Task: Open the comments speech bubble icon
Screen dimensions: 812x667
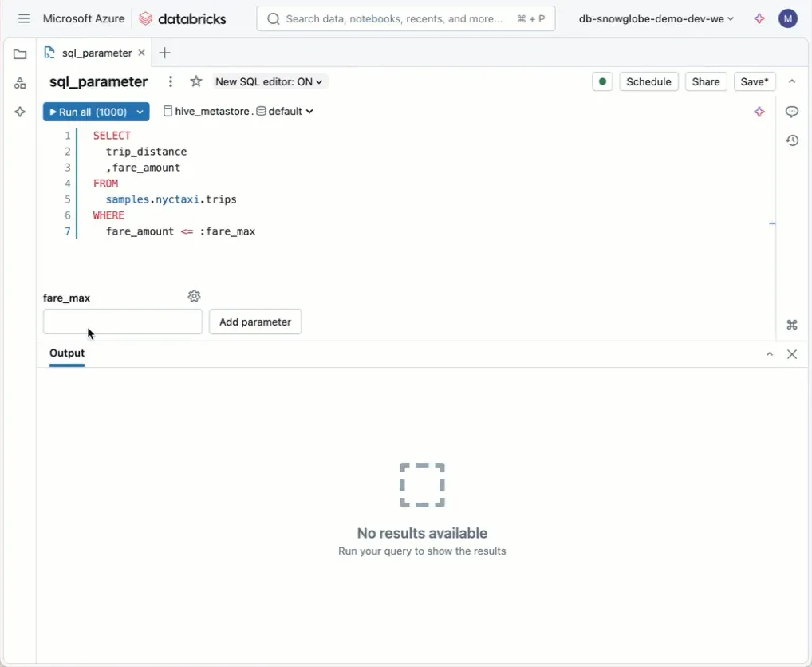Action: coord(792,112)
